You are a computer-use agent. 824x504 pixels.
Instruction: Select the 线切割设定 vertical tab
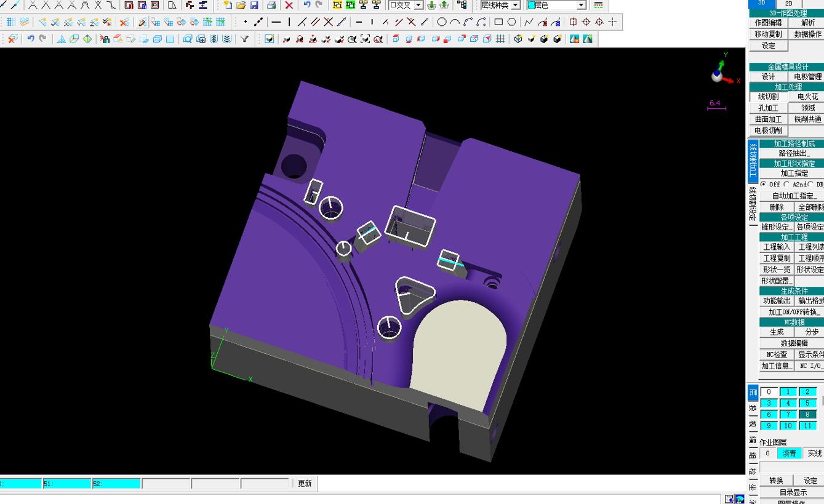[753, 204]
